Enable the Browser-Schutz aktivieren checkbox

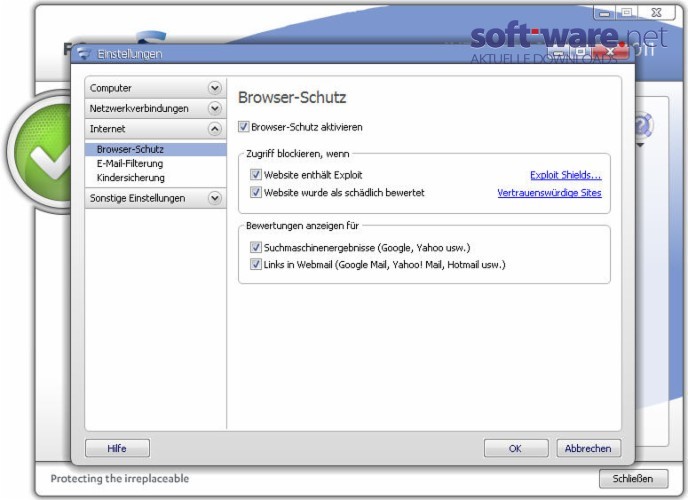244,127
